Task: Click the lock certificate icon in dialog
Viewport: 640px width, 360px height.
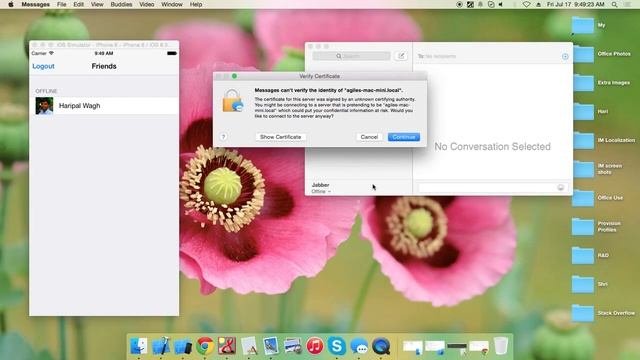Action: [x=232, y=100]
